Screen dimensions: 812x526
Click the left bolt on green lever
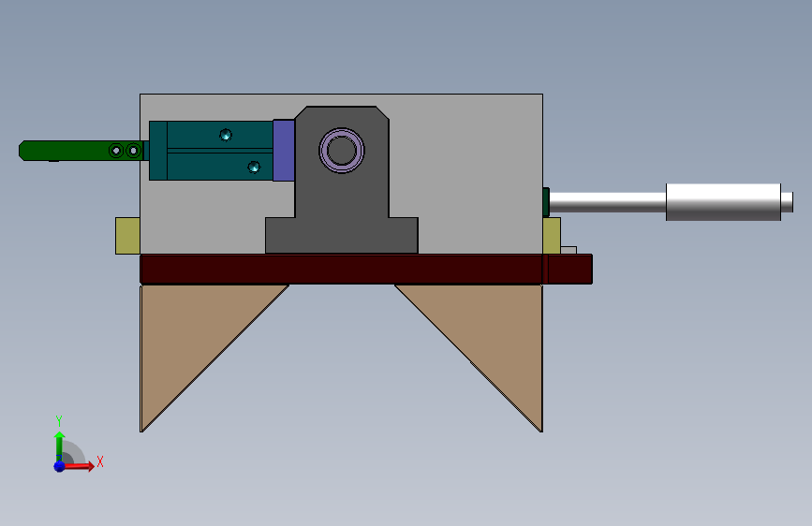(x=116, y=151)
